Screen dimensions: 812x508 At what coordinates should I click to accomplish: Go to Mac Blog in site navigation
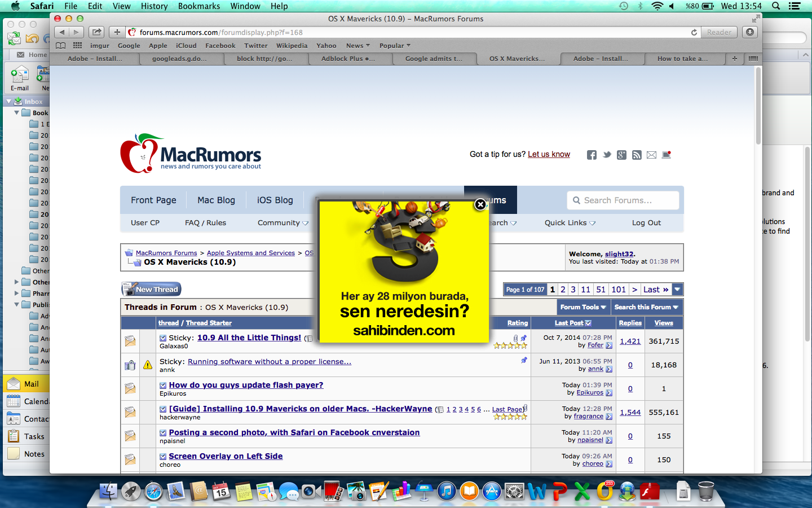click(216, 200)
